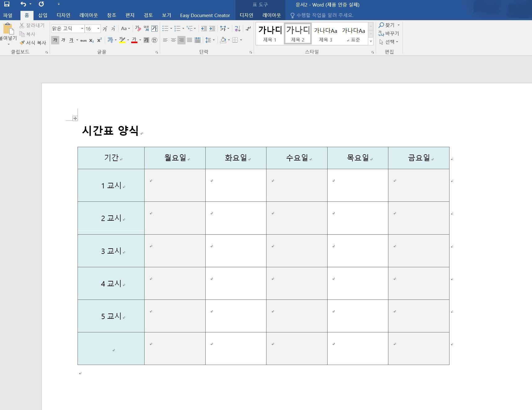Click the clear all formatting eraser icon
Image resolution: width=532 pixels, height=410 pixels.
coord(138,29)
